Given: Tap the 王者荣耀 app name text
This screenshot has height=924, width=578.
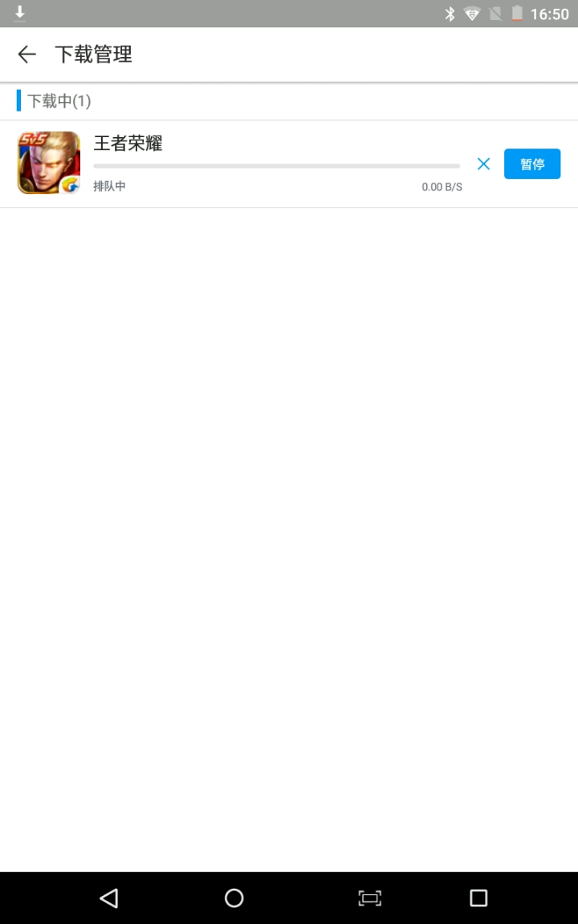Looking at the screenshot, I should [x=128, y=144].
